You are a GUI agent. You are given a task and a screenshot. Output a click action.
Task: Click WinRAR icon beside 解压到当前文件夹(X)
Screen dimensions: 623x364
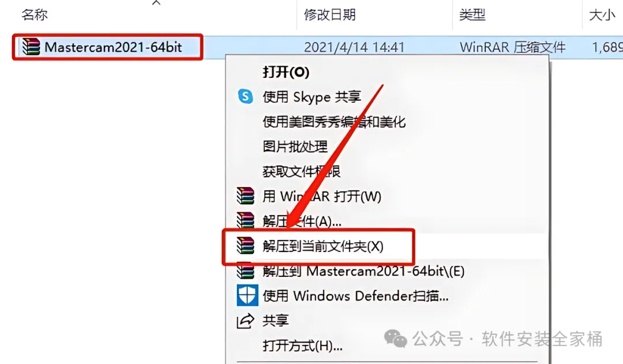point(245,246)
